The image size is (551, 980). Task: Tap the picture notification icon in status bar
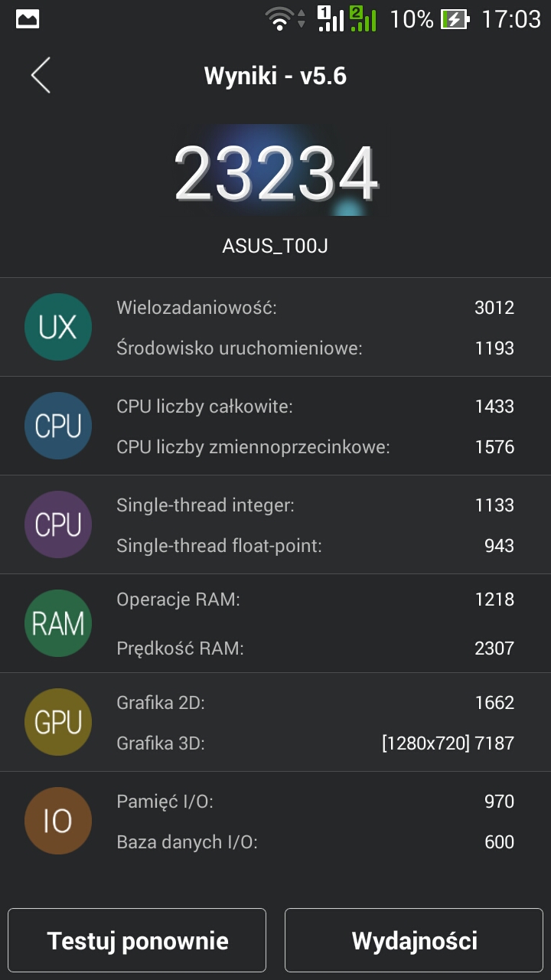point(28,19)
